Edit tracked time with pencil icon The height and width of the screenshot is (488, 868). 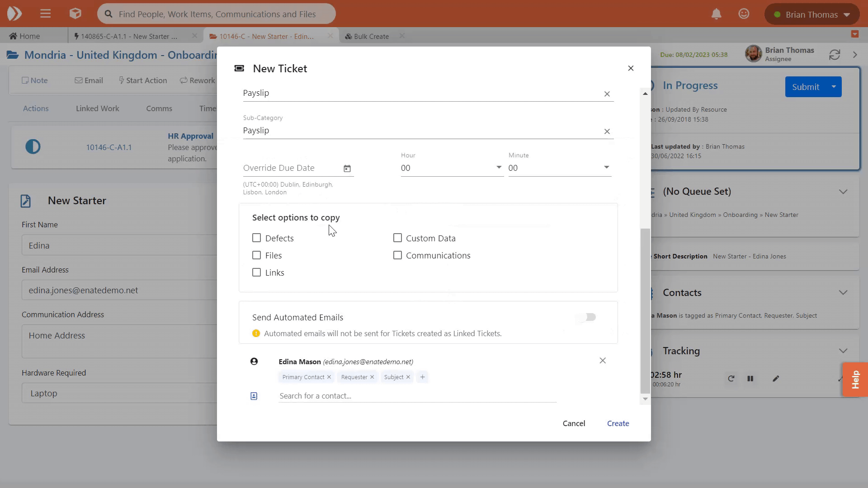[776, 379]
